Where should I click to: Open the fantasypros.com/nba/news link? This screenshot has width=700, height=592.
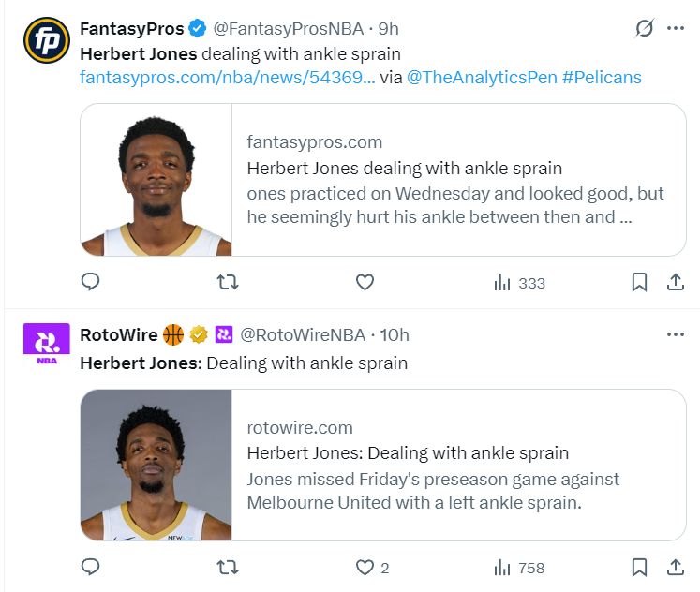click(228, 78)
